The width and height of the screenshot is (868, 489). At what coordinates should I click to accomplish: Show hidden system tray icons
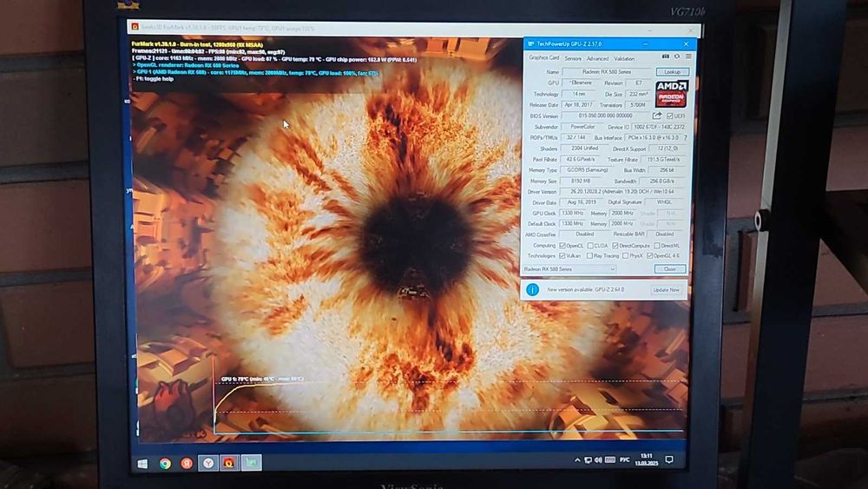[577, 460]
